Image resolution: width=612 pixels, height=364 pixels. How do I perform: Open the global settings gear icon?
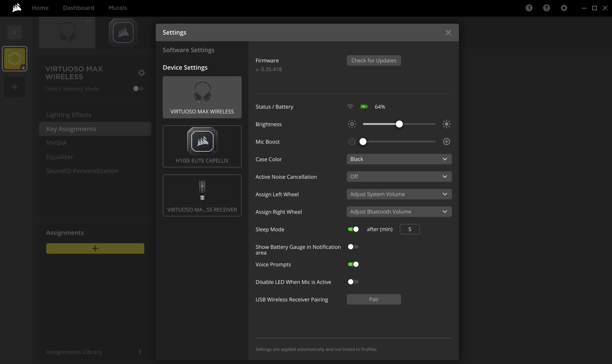(x=564, y=8)
